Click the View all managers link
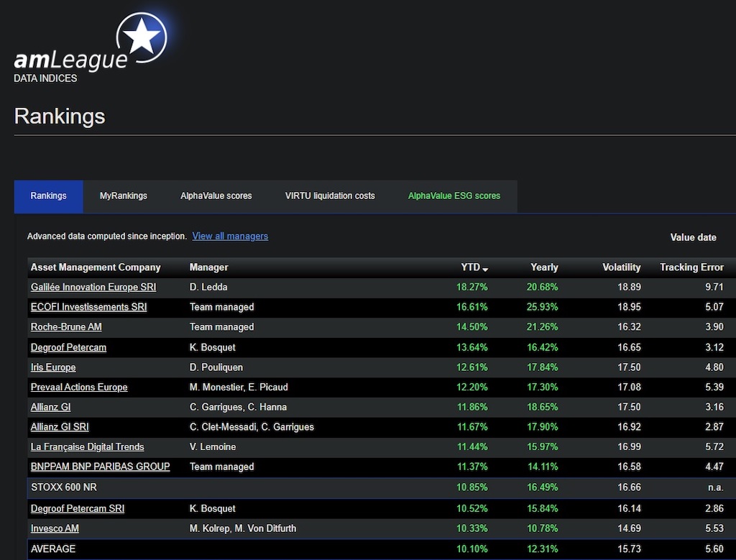 (230, 236)
